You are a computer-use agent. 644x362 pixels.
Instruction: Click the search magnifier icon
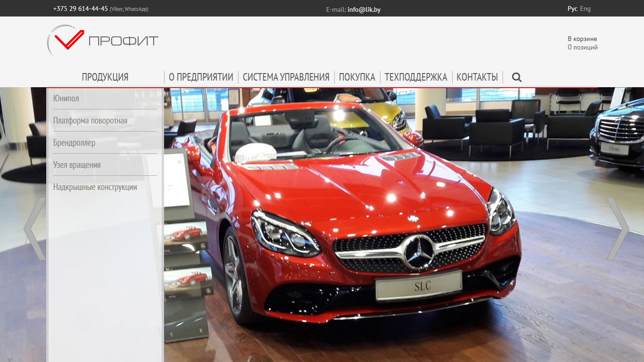pyautogui.click(x=517, y=77)
